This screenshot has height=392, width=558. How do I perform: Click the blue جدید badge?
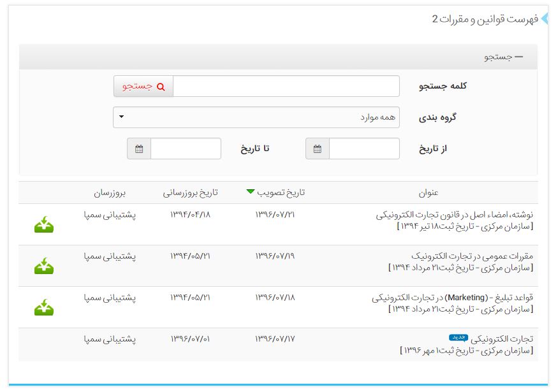pyautogui.click(x=457, y=337)
